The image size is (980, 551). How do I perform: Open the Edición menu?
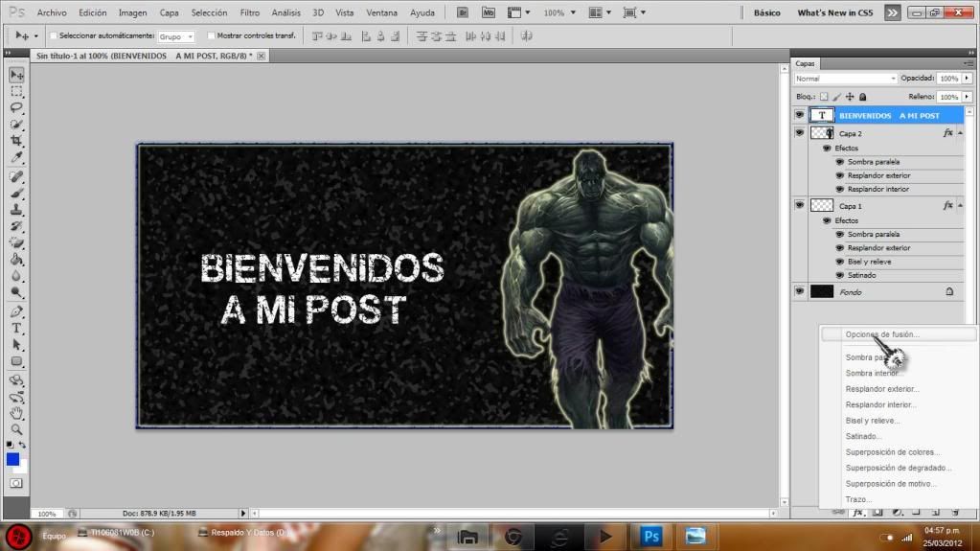tap(93, 12)
